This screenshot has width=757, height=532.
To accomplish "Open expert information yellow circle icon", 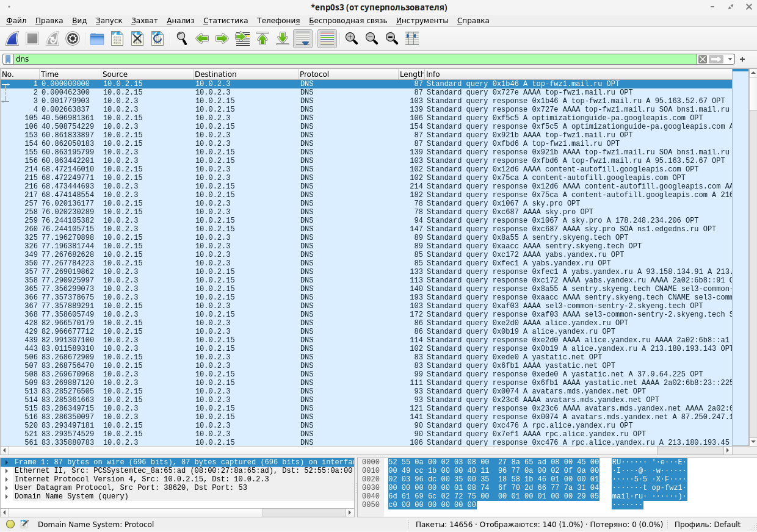I will pos(10,524).
